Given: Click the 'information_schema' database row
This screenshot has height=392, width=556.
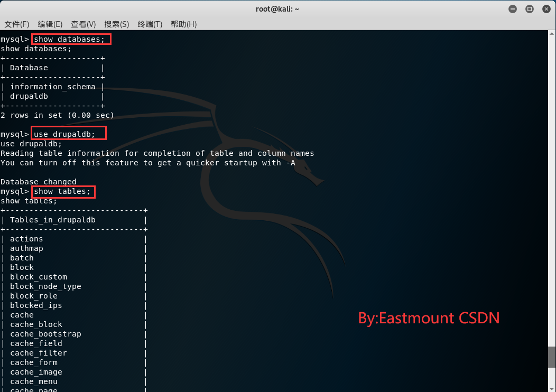Looking at the screenshot, I should point(53,87).
